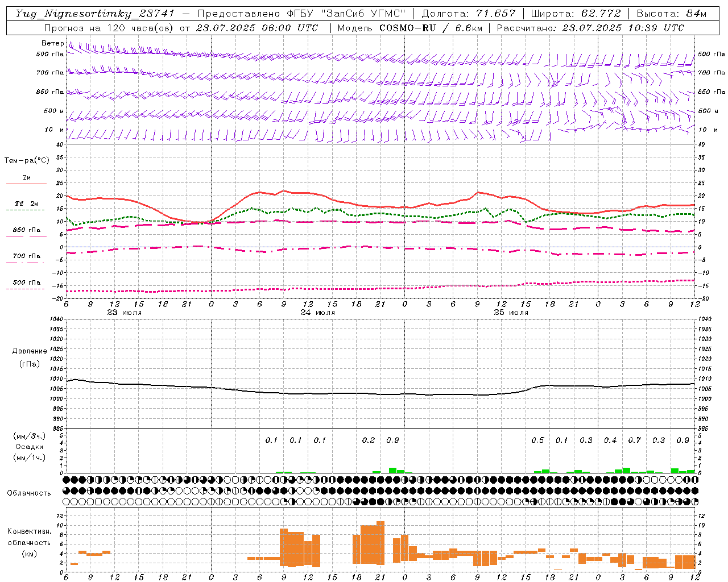The height and width of the screenshot is (582, 728).
Task: Click the '(мм/3ч.)' unit label
Action: [x=30, y=436]
